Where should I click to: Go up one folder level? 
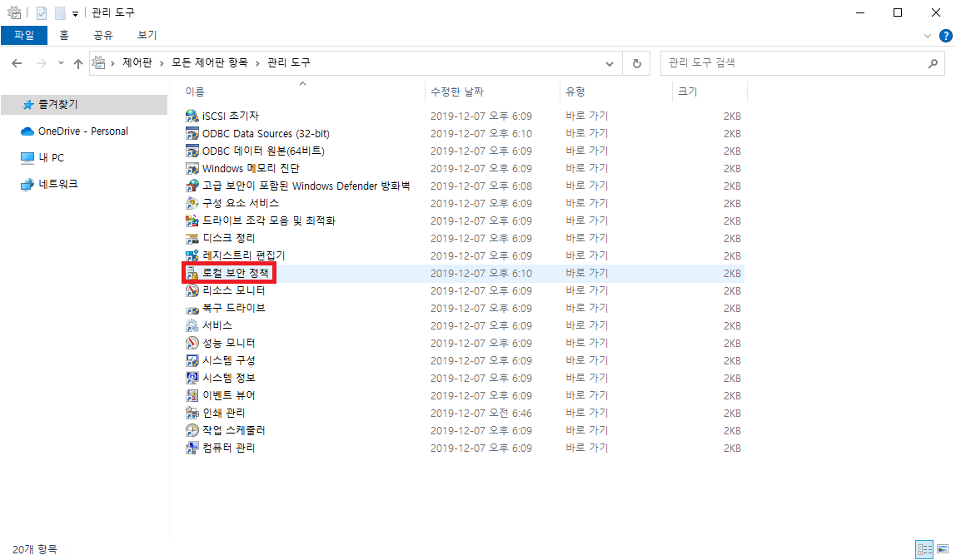pyautogui.click(x=78, y=63)
